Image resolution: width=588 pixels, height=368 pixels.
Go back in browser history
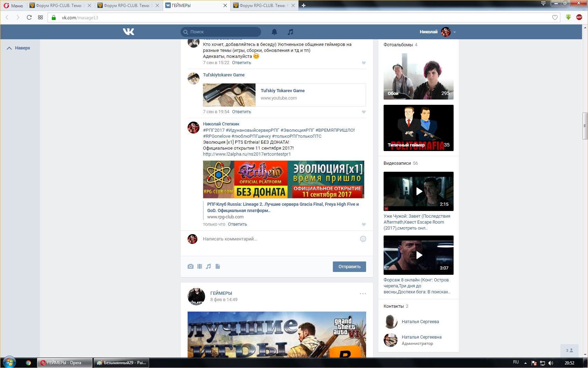pyautogui.click(x=7, y=18)
